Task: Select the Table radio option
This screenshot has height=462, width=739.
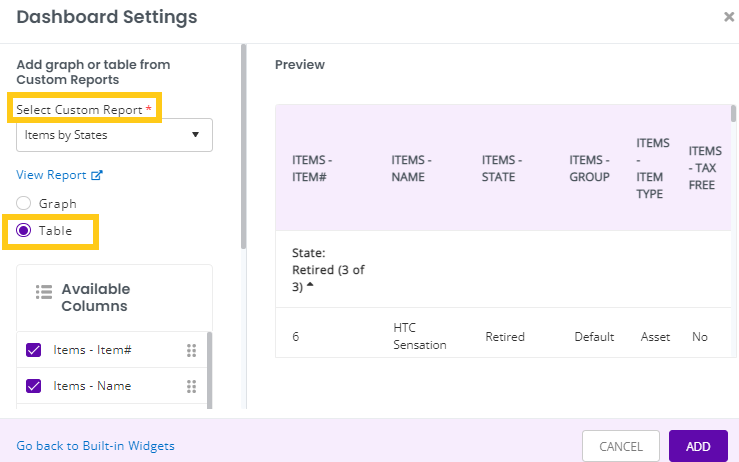Action: 24,231
